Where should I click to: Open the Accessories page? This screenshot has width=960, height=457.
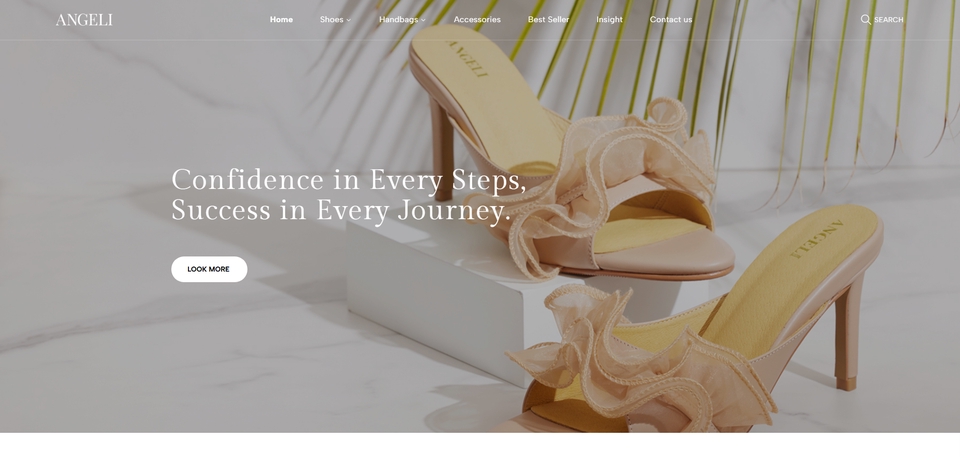[x=477, y=20]
